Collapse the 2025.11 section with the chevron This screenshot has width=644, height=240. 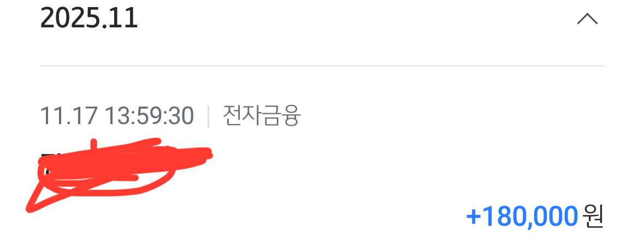pos(587,19)
